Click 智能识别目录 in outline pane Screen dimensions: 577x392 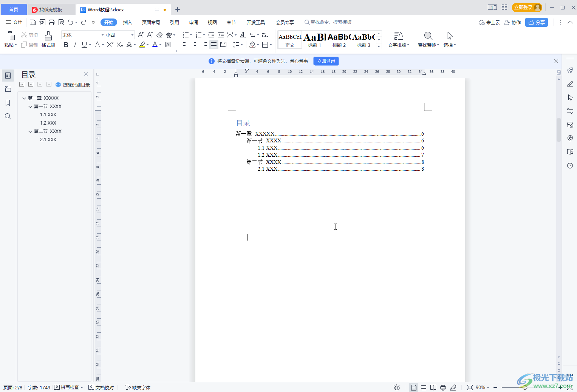(x=73, y=85)
